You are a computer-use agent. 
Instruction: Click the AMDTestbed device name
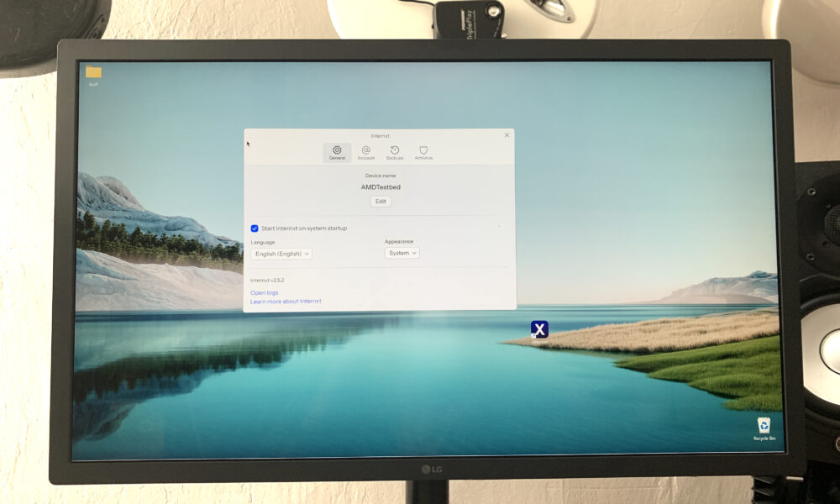tap(381, 186)
